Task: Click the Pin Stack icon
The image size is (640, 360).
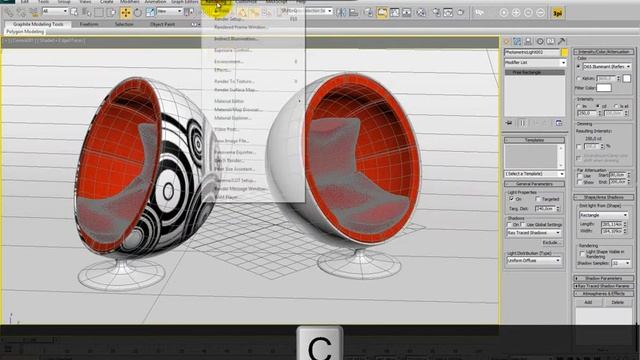Action: (509, 123)
